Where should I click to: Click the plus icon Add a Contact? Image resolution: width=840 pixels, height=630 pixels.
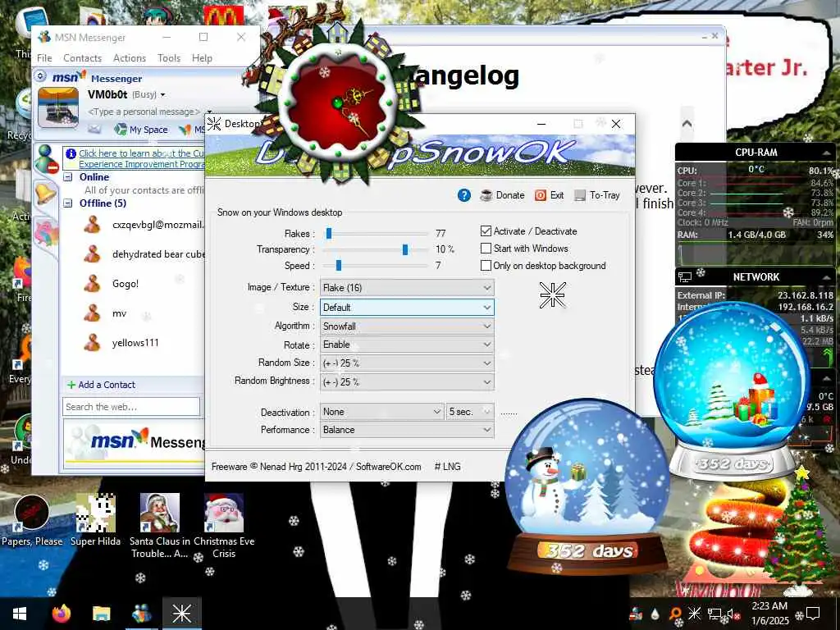coord(71,385)
